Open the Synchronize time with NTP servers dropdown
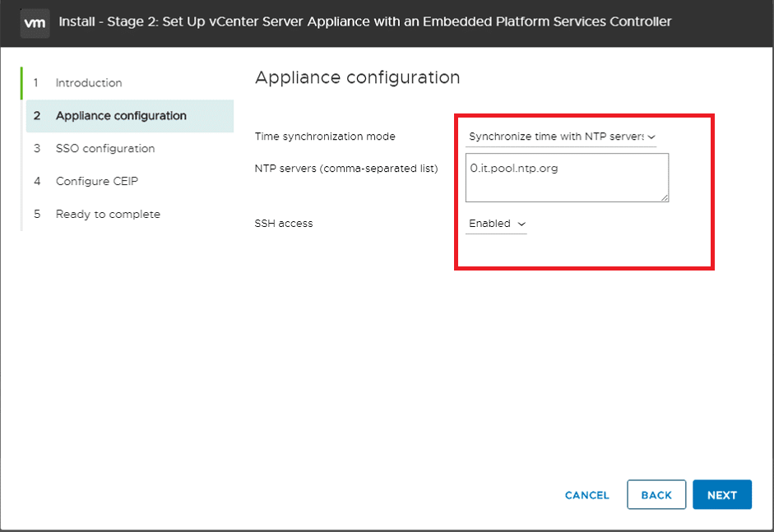The image size is (774, 532). pos(561,136)
